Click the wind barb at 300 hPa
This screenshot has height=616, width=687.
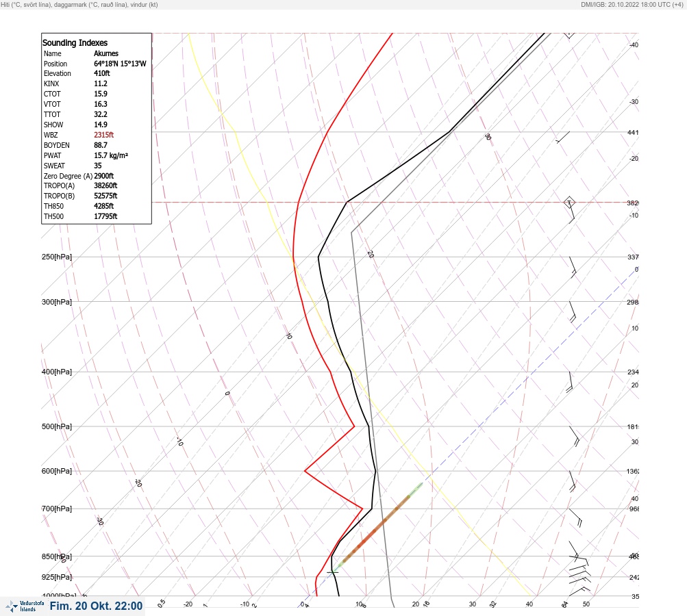(x=573, y=311)
